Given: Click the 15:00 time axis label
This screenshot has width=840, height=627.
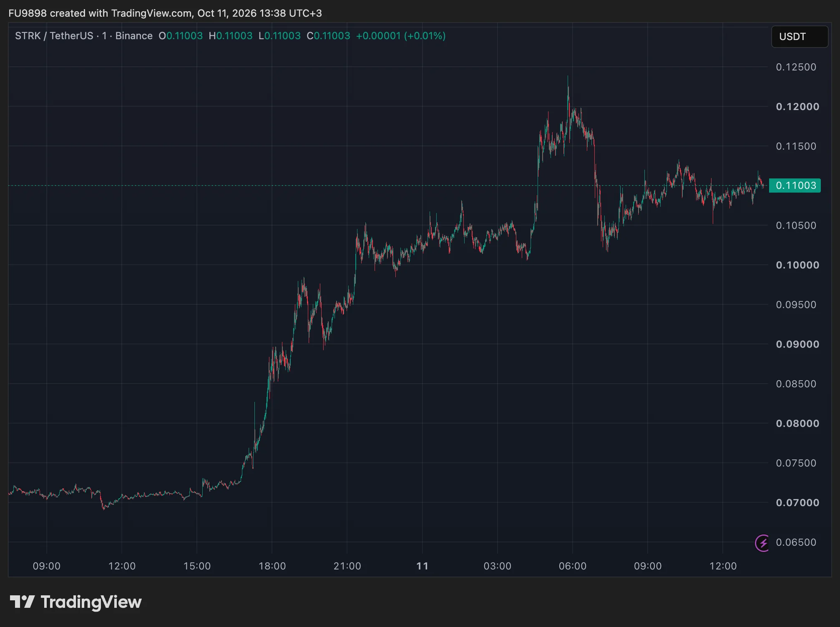Looking at the screenshot, I should click(x=197, y=566).
